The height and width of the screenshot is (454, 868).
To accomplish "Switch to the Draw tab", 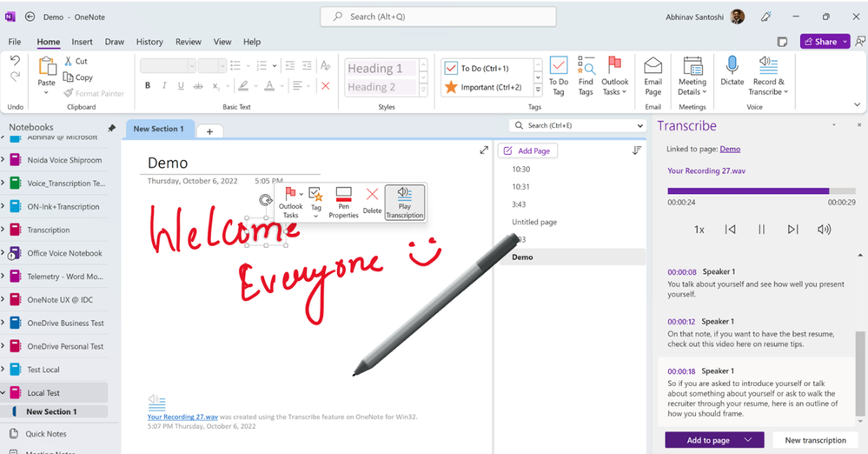I will (x=115, y=42).
